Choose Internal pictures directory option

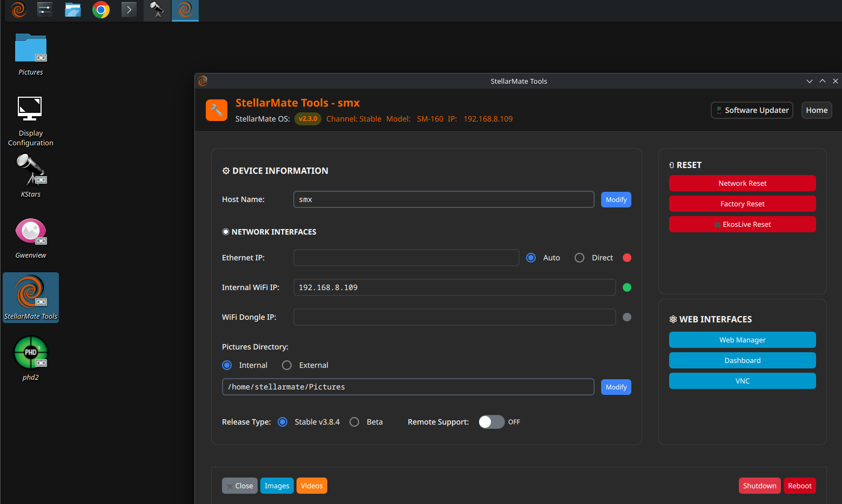point(227,365)
